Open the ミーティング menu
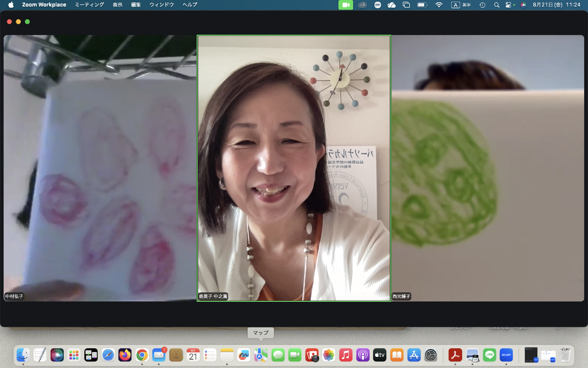Viewport: 588px width, 368px height. click(89, 5)
